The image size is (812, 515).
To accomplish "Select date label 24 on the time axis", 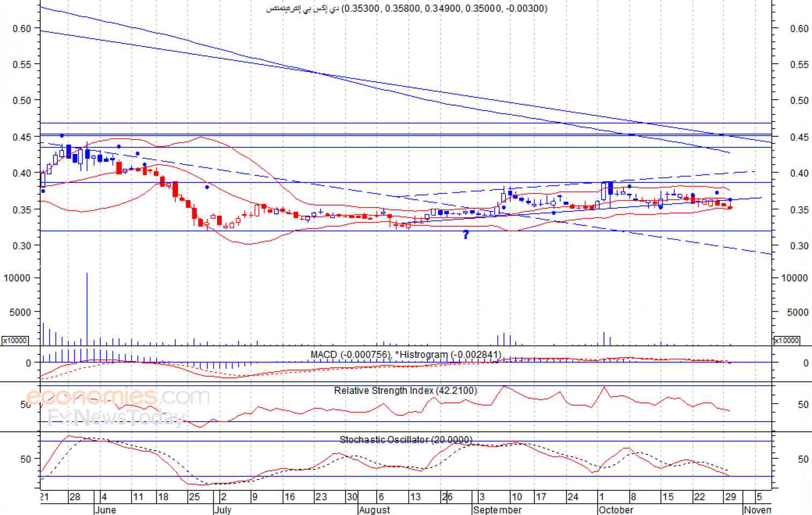I will 573,497.
